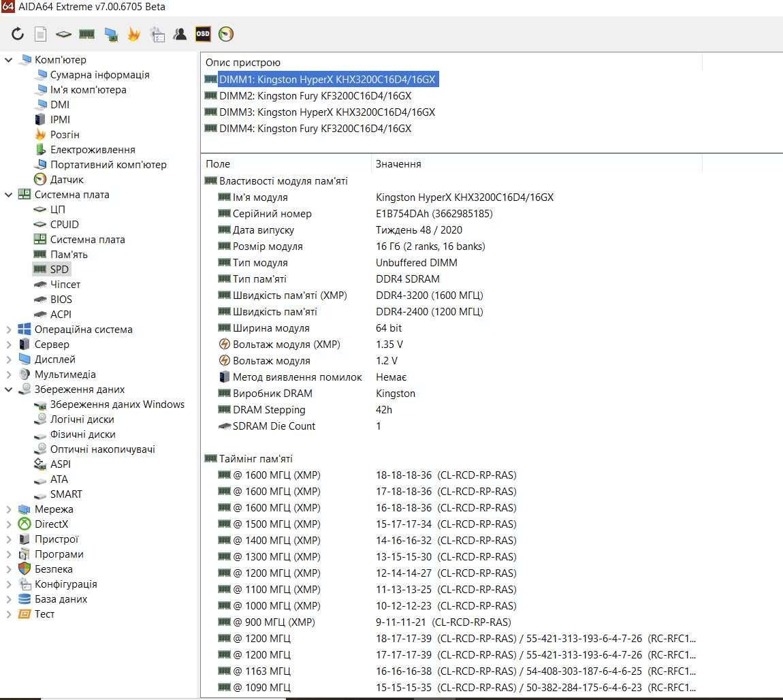Select the Пам'ять tree item
783x700 pixels.
[x=68, y=255]
